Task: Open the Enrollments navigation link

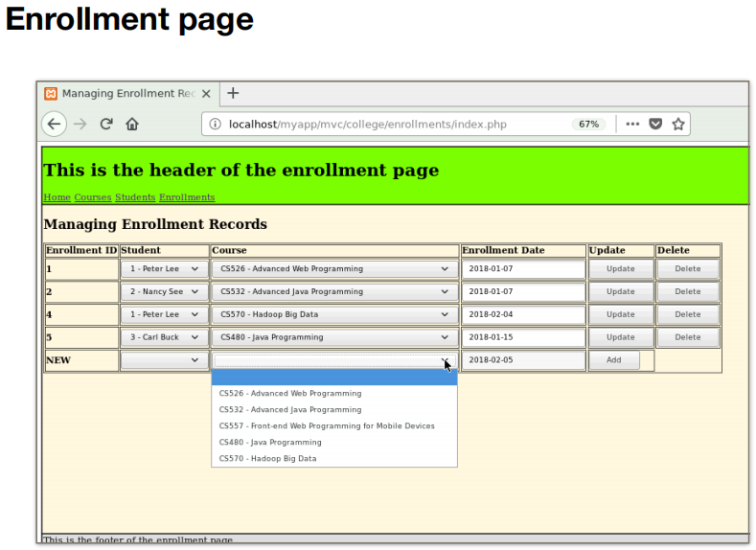Action: pos(187,197)
